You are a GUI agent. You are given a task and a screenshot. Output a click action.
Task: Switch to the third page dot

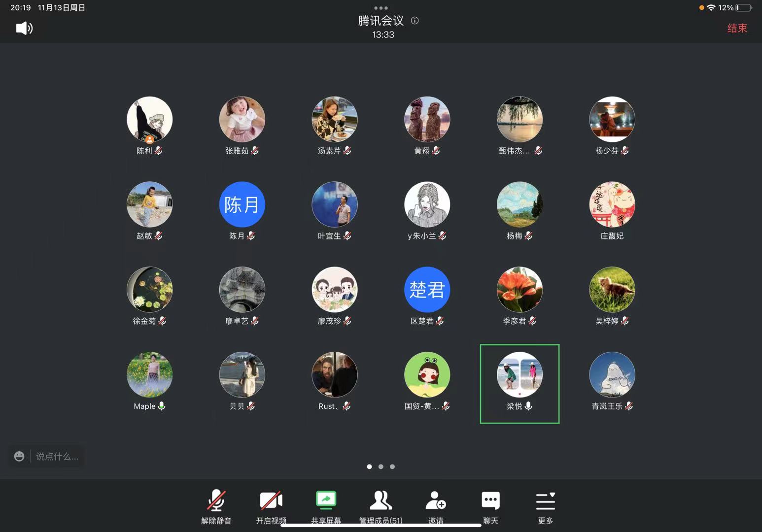coord(392,466)
